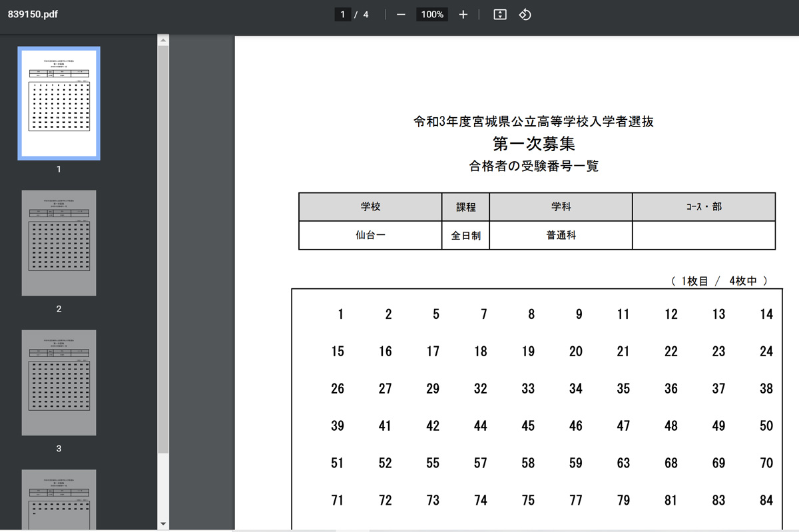Click the 839150.pdf file title
799x532 pixels.
[33, 15]
